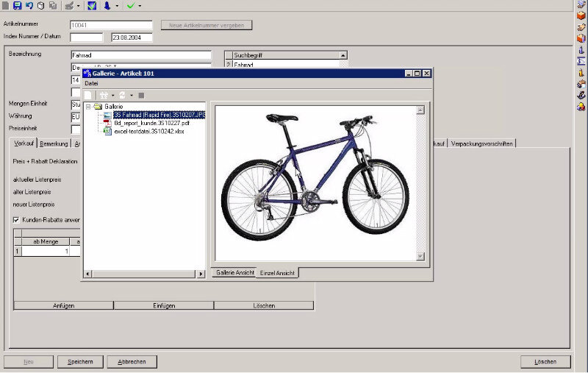Open dropdown arrow beside green checkmark icon
Image resolution: width=588 pixels, height=373 pixels.
[140, 6]
